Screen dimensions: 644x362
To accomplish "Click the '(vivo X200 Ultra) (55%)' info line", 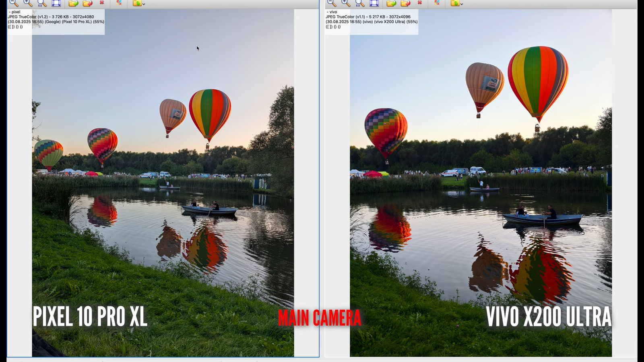I will coord(372,22).
